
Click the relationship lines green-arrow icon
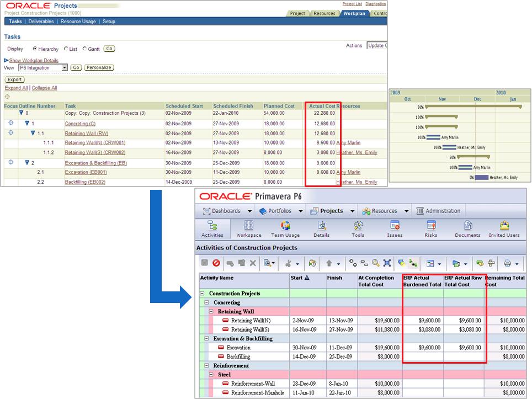click(413, 263)
